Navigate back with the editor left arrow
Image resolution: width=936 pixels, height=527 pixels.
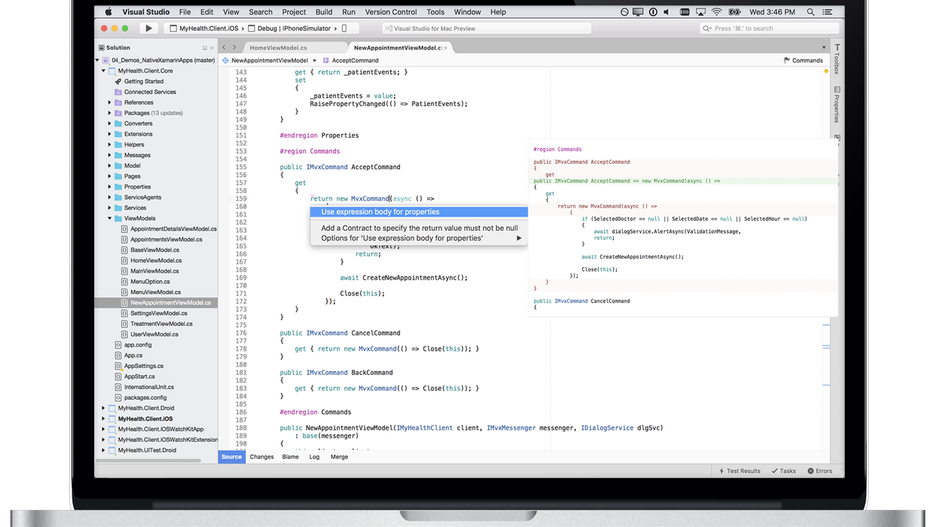224,47
